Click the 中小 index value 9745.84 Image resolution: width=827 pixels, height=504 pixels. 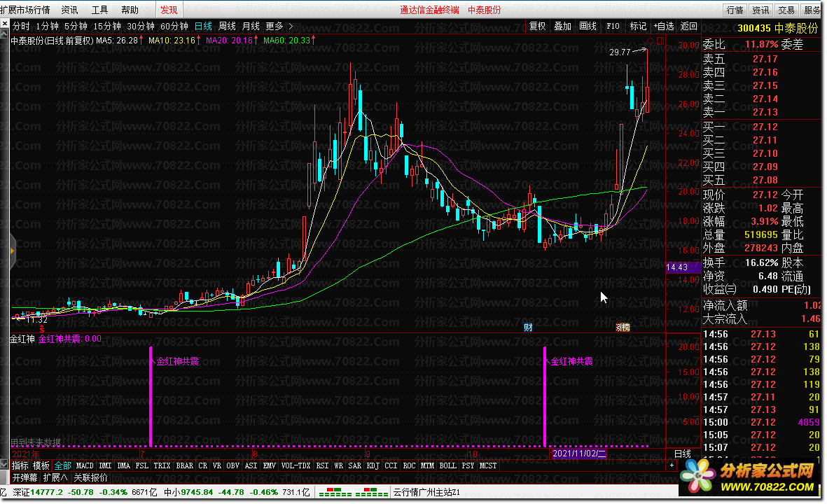tap(196, 492)
